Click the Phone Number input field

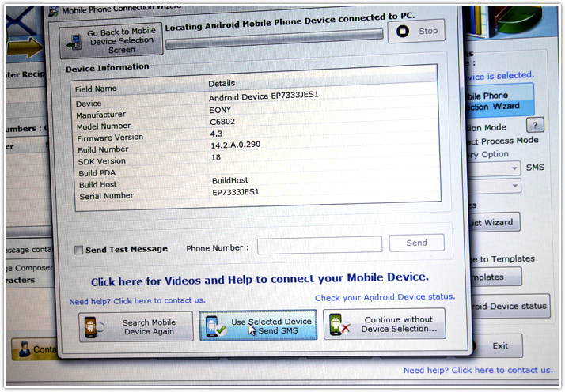(x=320, y=245)
